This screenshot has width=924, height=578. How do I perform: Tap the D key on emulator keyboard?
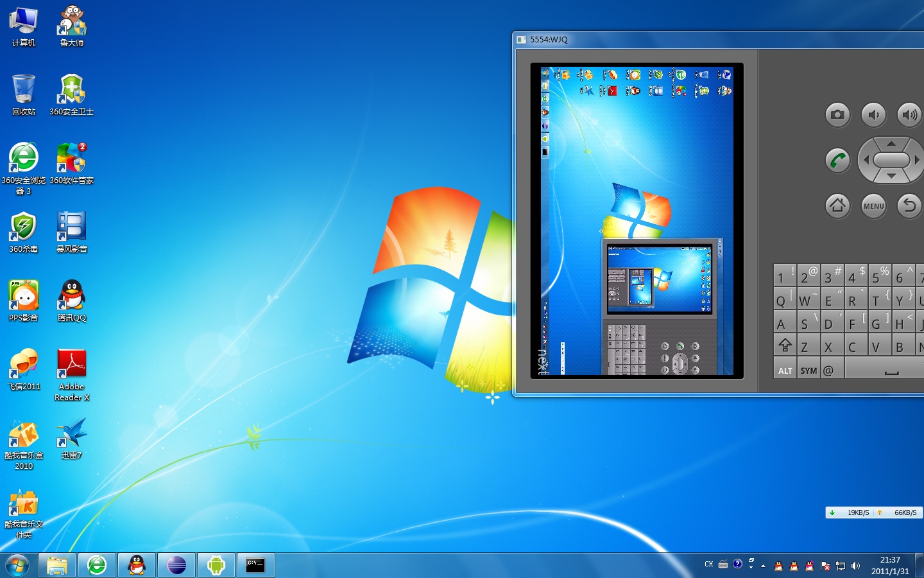pyautogui.click(x=833, y=322)
